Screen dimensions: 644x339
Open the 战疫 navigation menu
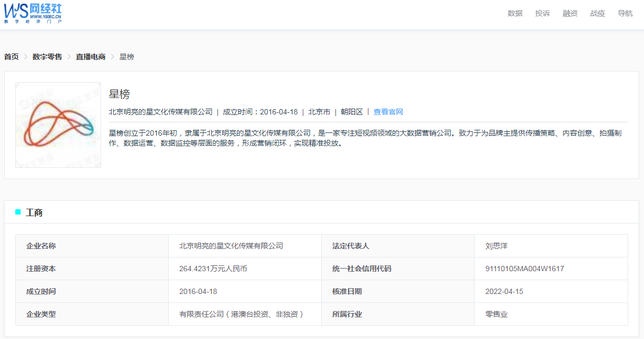597,13
